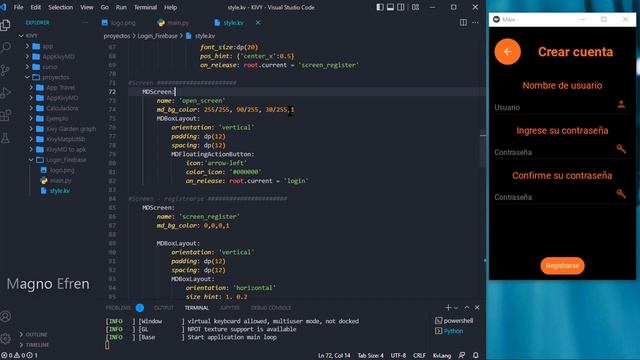Screen dimensions: 640x360
Task: Select the powershell terminal entry
Action: coord(454,321)
